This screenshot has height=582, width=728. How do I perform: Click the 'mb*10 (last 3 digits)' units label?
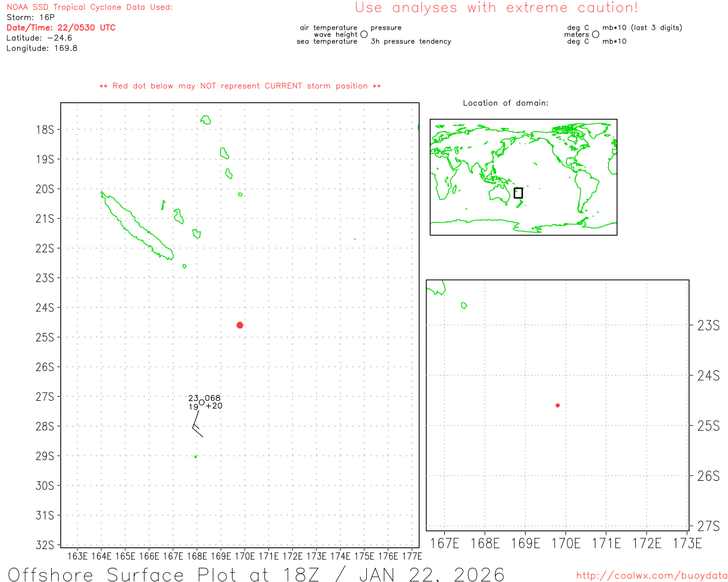coord(642,27)
